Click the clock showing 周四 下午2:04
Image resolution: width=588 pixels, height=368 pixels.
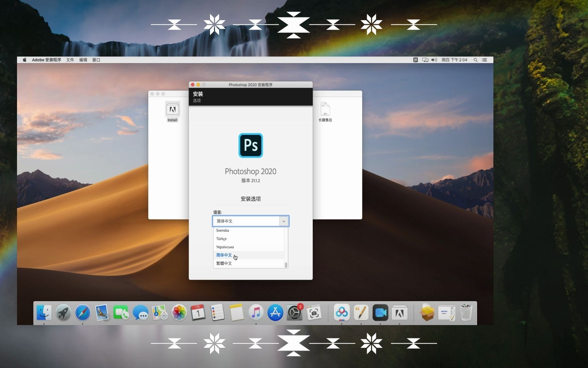point(454,60)
